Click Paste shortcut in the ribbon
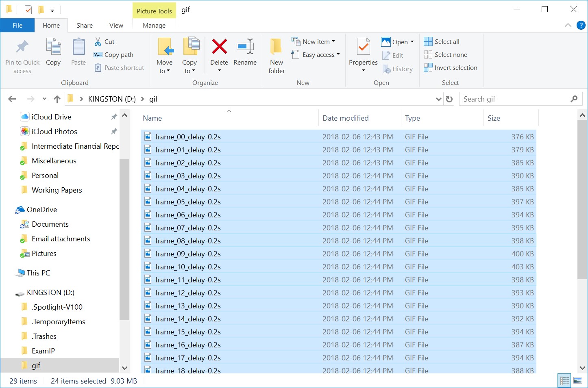 [x=119, y=67]
